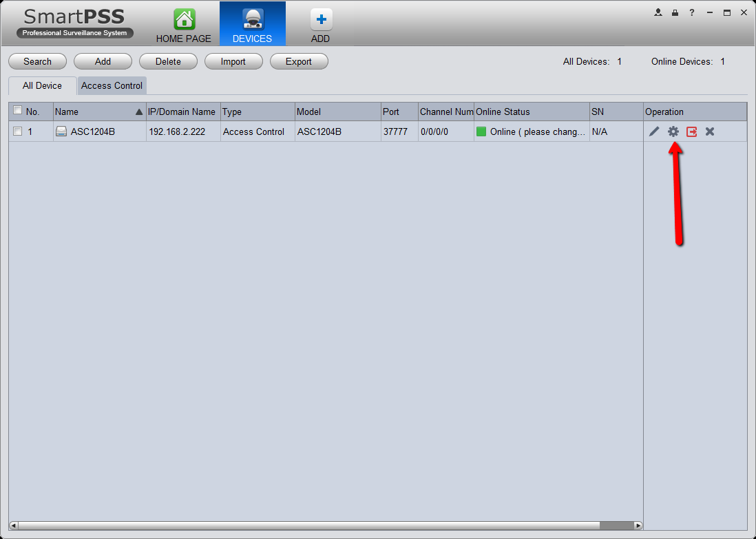Click the Import button
This screenshot has height=539, width=756.
pyautogui.click(x=233, y=62)
